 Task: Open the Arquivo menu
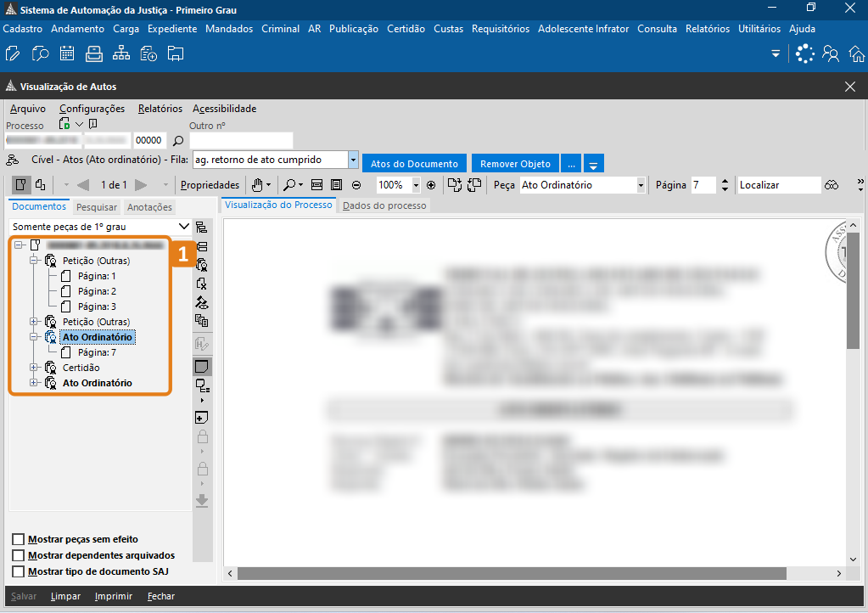click(28, 109)
